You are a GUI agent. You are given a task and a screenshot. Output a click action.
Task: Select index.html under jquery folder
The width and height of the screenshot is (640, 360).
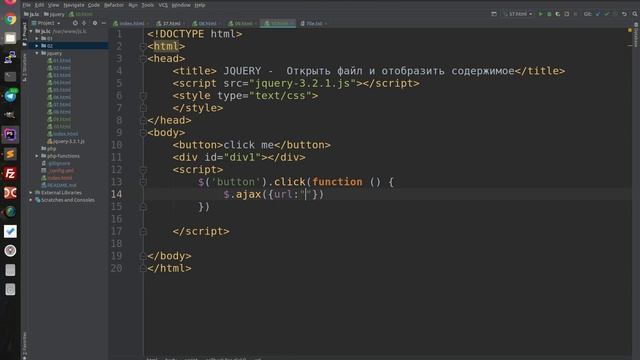62,134
